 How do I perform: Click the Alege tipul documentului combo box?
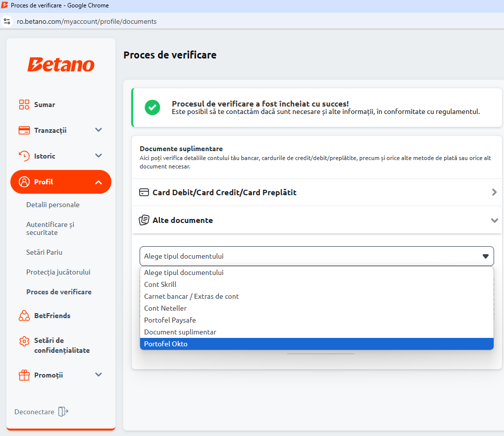point(316,256)
